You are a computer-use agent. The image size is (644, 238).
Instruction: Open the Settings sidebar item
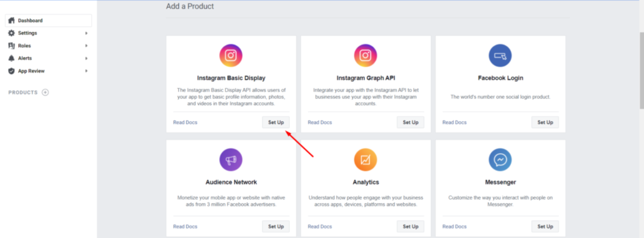[48, 33]
